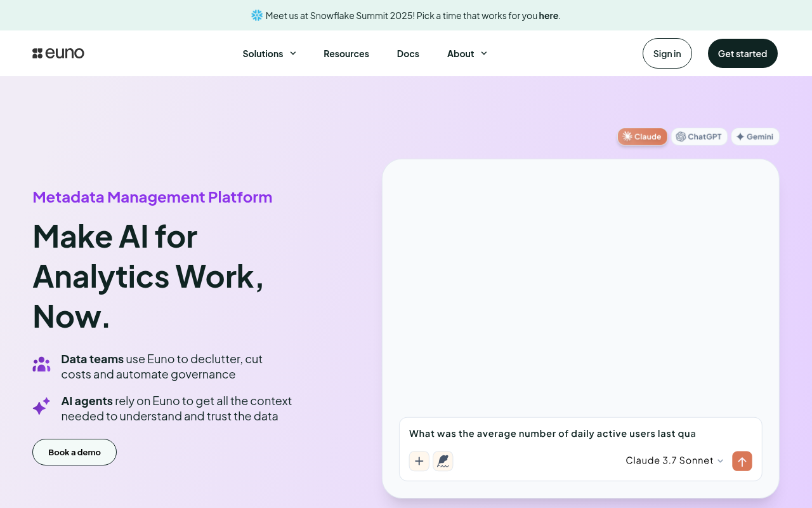This screenshot has height=508, width=812.
Task: Switch to the Gemini model pill
Action: (755, 137)
